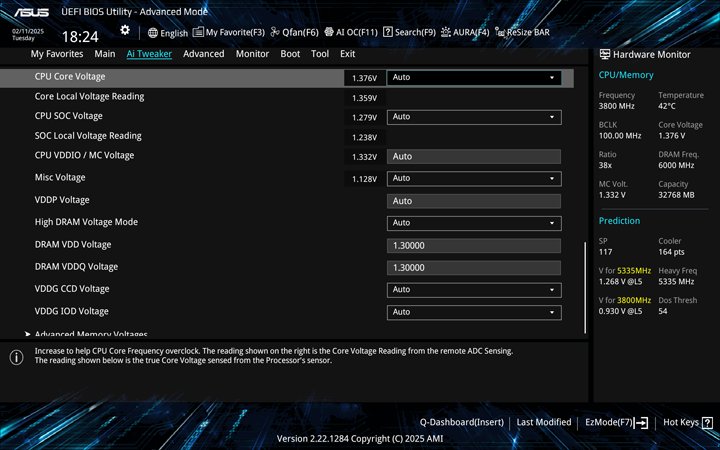The width and height of the screenshot is (720, 450).
Task: Toggle AURA(F4) lighting
Action: pyautogui.click(x=446, y=32)
